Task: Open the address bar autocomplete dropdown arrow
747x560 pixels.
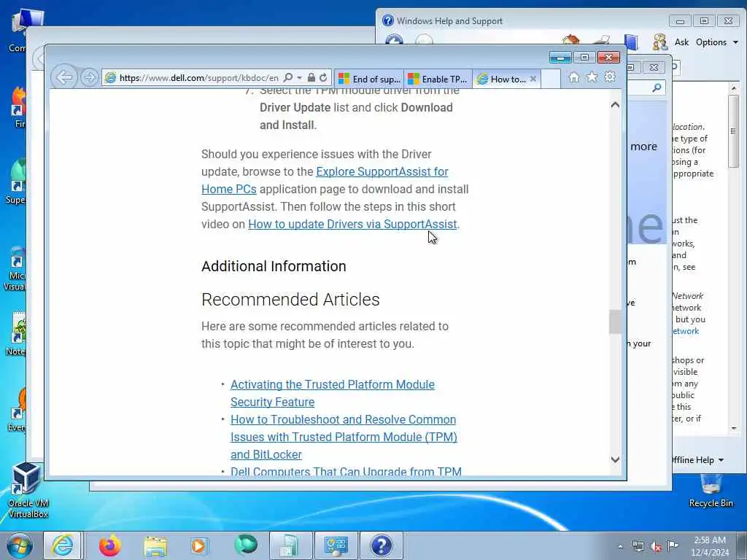Action: (299, 77)
